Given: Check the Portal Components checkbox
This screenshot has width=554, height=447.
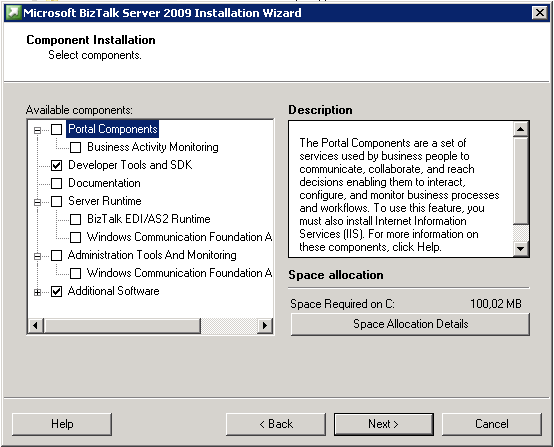Looking at the screenshot, I should (x=57, y=129).
